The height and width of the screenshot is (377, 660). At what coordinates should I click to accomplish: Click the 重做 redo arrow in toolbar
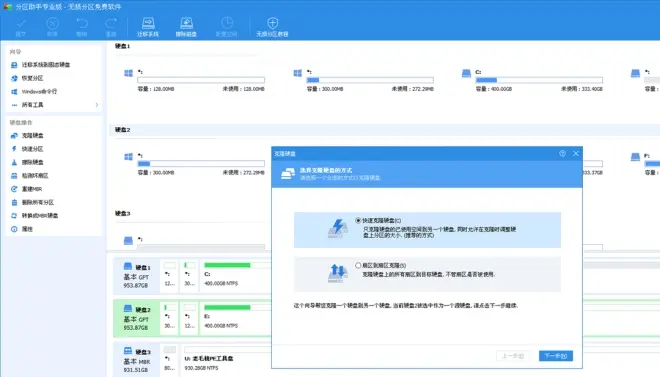[x=111, y=24]
